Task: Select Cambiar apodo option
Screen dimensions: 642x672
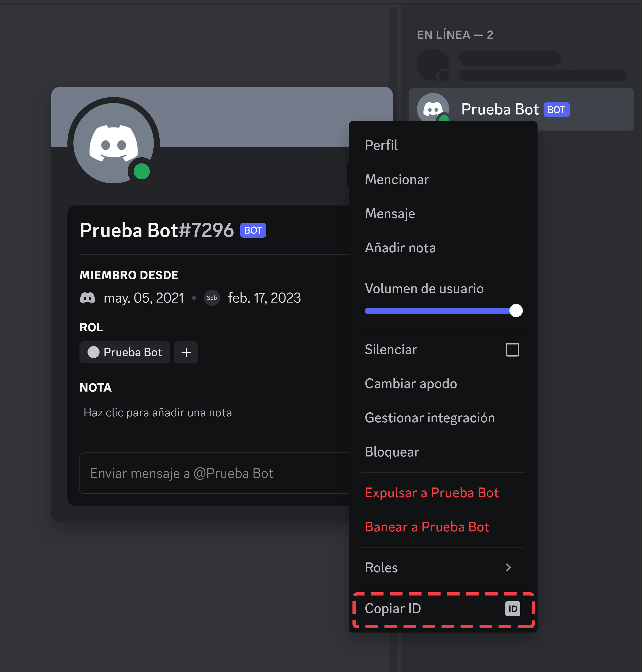Action: (443, 384)
